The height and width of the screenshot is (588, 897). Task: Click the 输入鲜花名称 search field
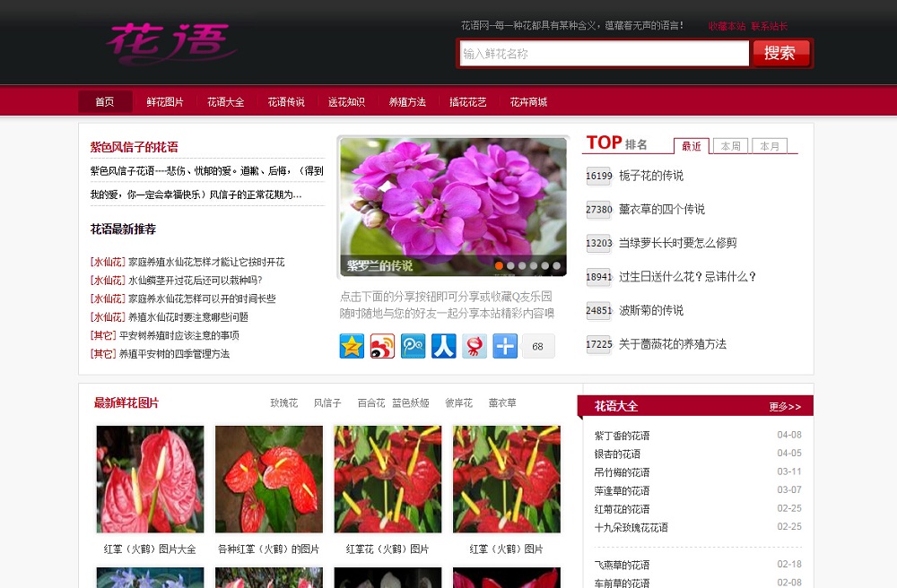604,54
